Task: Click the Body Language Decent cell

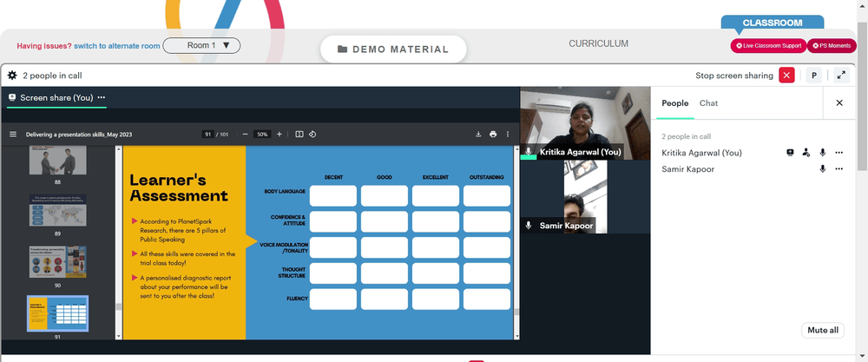Action: tap(333, 196)
